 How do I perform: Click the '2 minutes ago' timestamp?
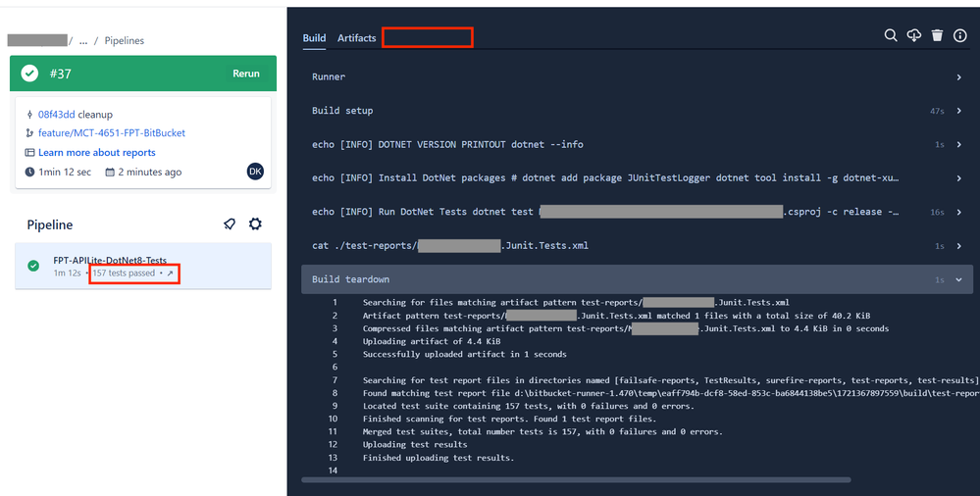[150, 172]
